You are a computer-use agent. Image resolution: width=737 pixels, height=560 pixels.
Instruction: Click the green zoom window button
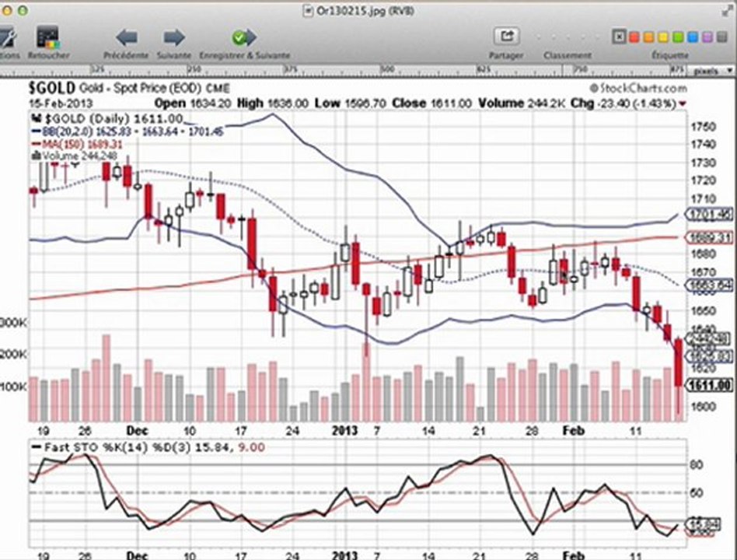pyautogui.click(x=22, y=10)
